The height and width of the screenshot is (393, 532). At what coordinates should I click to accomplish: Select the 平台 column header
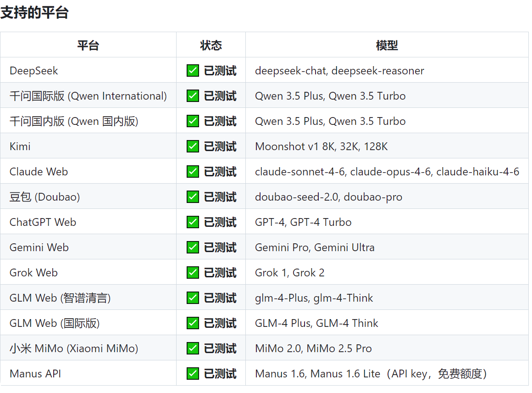pos(89,45)
